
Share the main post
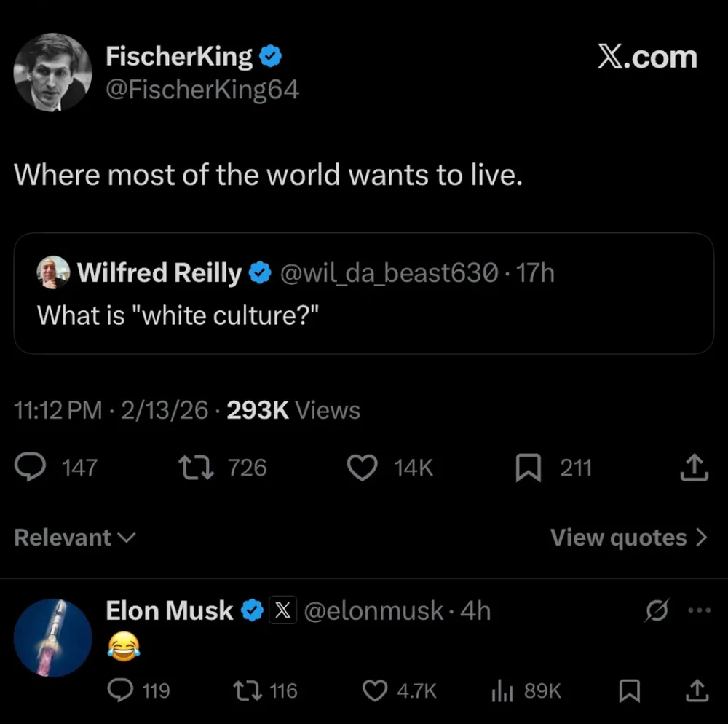(694, 468)
